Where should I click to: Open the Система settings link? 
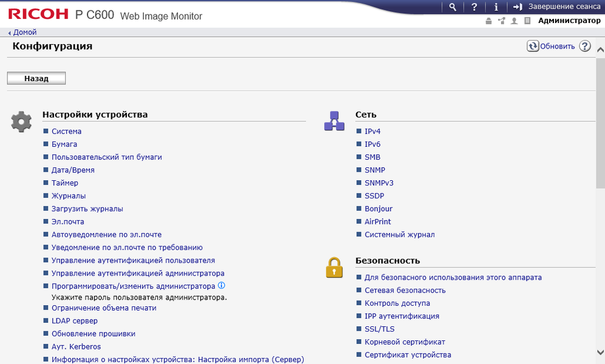point(66,131)
